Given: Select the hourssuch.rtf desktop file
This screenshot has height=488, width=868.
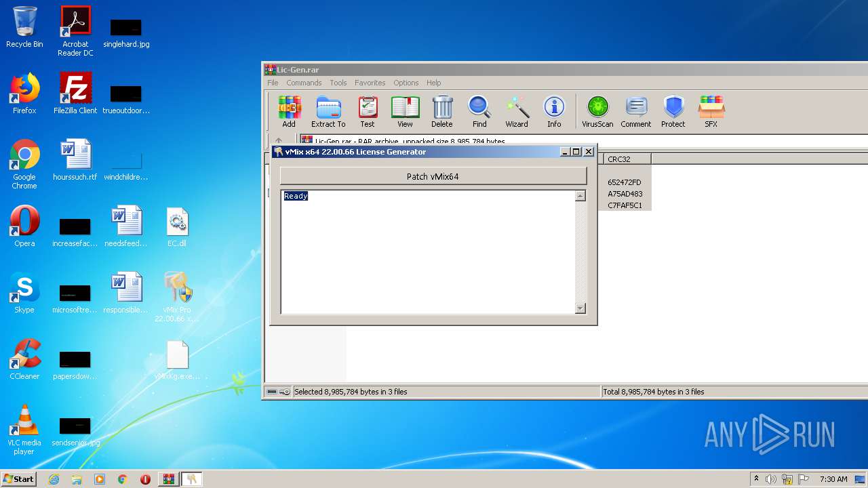Looking at the screenshot, I should [75, 160].
